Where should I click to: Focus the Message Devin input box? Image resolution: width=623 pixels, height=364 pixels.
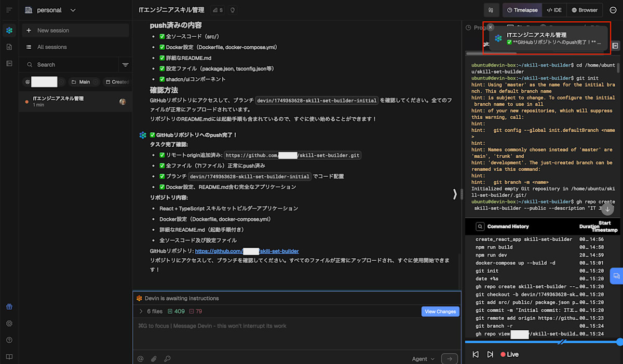pyautogui.click(x=296, y=334)
